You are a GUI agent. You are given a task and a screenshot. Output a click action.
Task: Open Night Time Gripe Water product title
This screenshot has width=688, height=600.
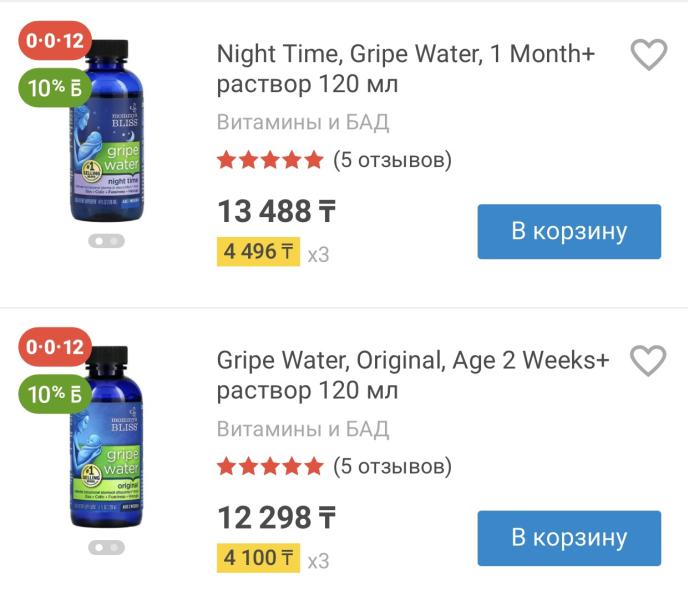[405, 69]
